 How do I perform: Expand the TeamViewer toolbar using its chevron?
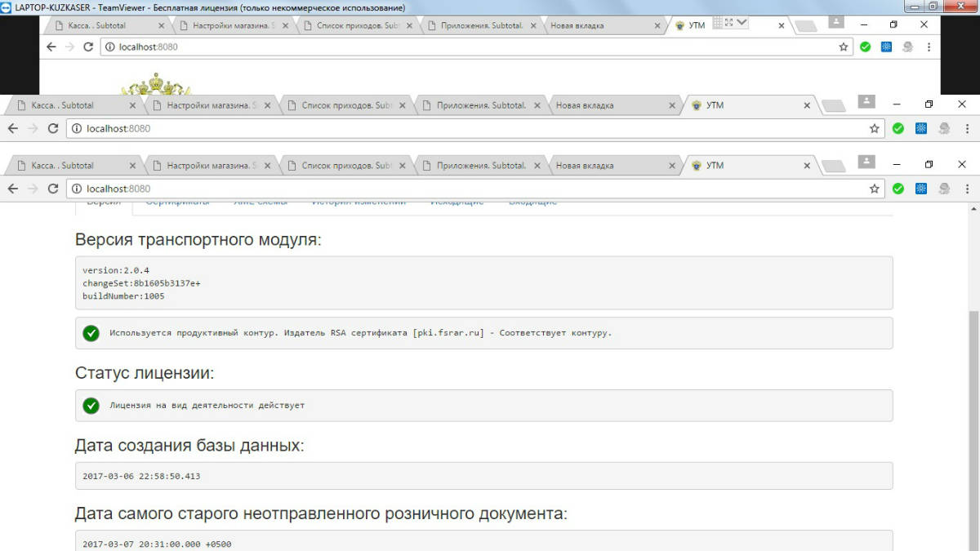click(742, 22)
